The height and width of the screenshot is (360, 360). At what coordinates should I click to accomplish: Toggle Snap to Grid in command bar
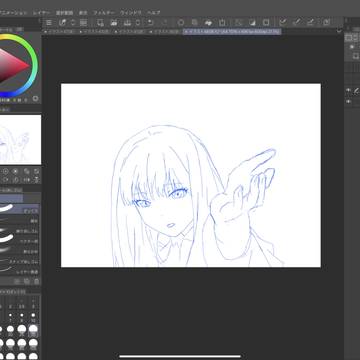(x=310, y=23)
